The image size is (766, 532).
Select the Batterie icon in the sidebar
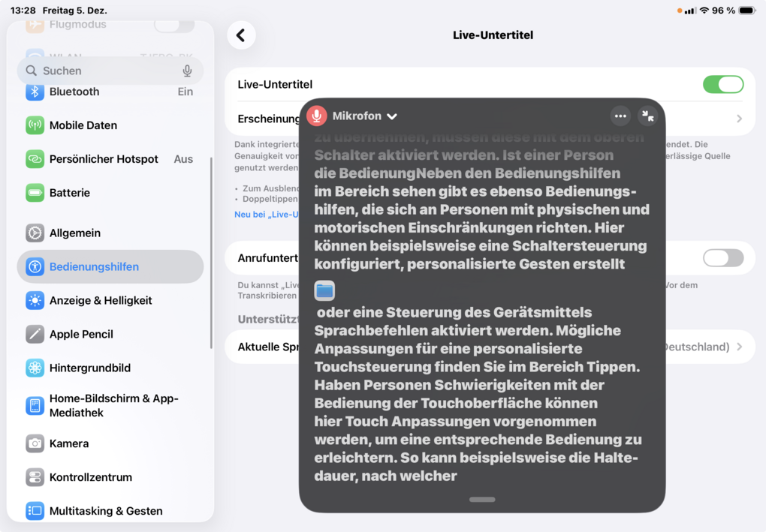(x=35, y=193)
